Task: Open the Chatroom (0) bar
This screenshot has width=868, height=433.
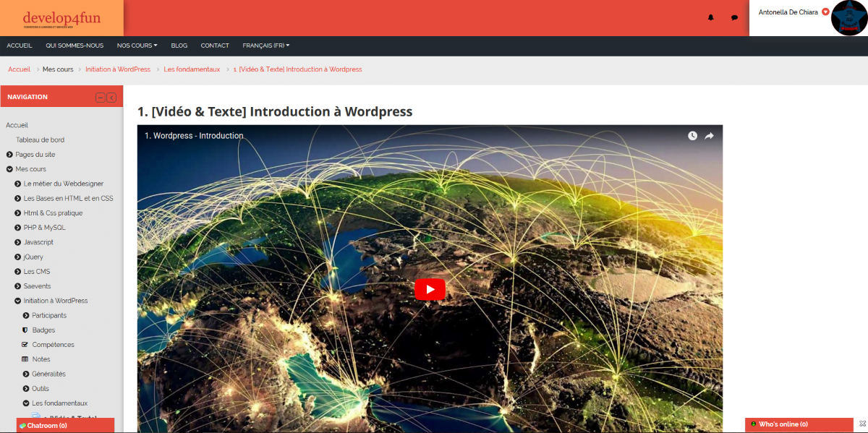Action: pos(65,426)
